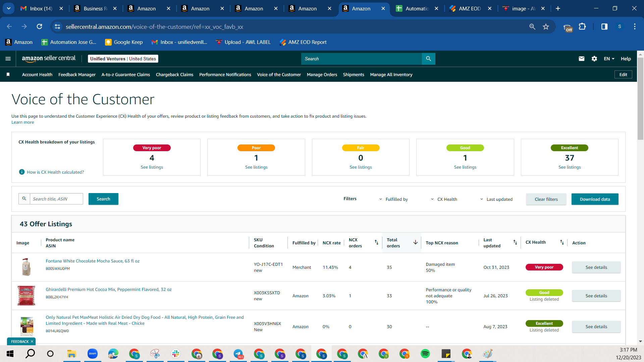Viewport: 644px width, 362px height.
Task: Click the bookmark flag icon in the nav bar
Action: [x=8, y=74]
